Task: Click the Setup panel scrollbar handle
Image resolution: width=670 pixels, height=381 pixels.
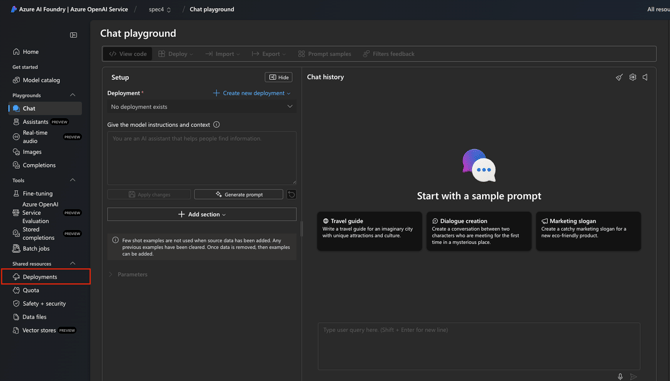Action: tap(301, 229)
